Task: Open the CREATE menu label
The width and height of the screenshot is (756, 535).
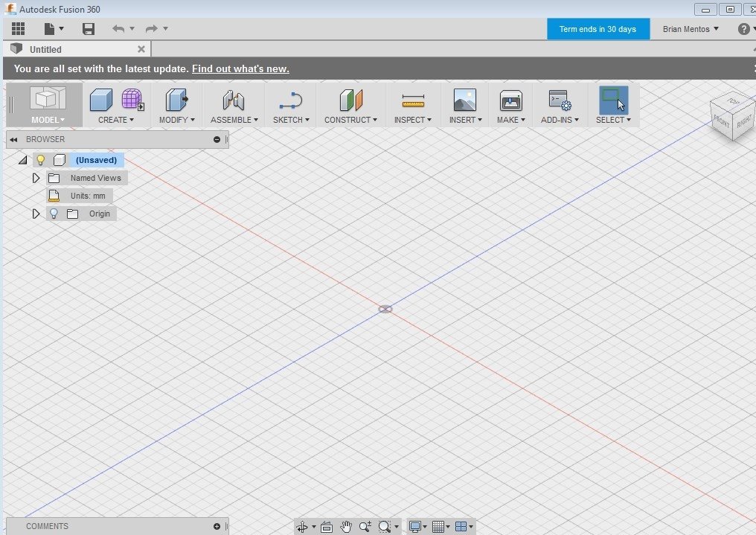Action: click(x=116, y=120)
